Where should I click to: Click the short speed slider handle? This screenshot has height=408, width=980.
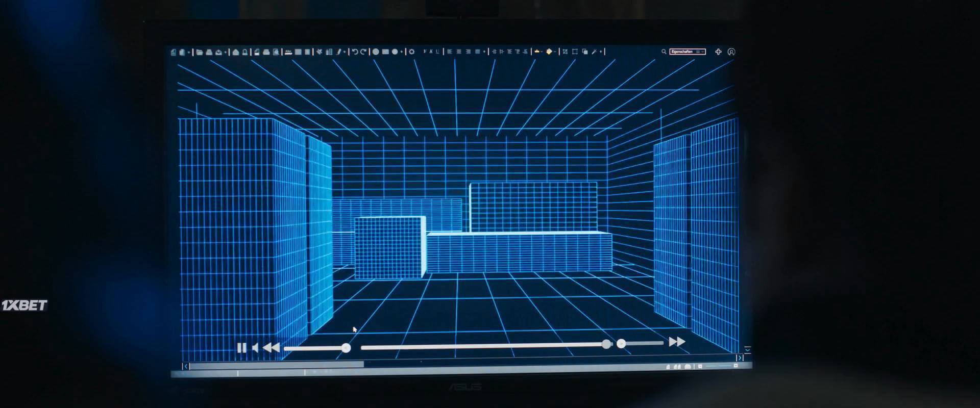pos(621,344)
